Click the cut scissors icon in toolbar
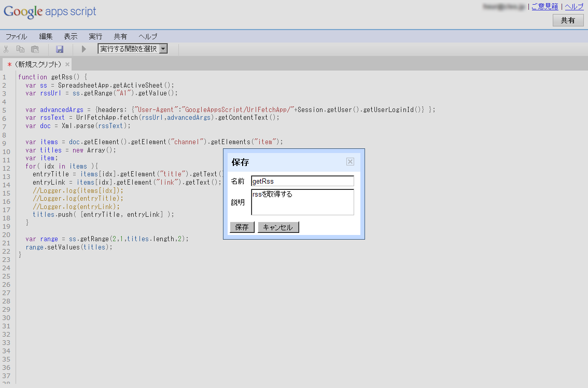 point(6,49)
